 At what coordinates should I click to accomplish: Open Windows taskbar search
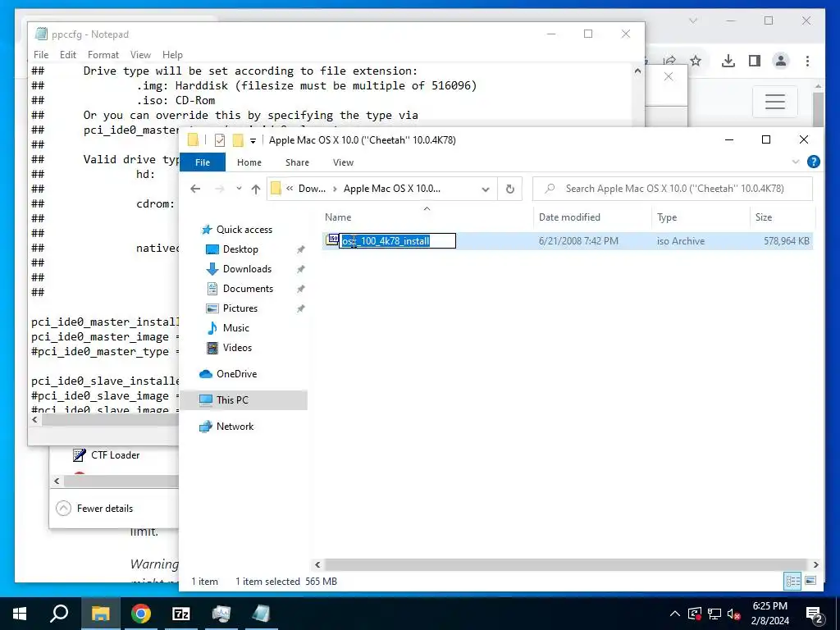click(59, 614)
